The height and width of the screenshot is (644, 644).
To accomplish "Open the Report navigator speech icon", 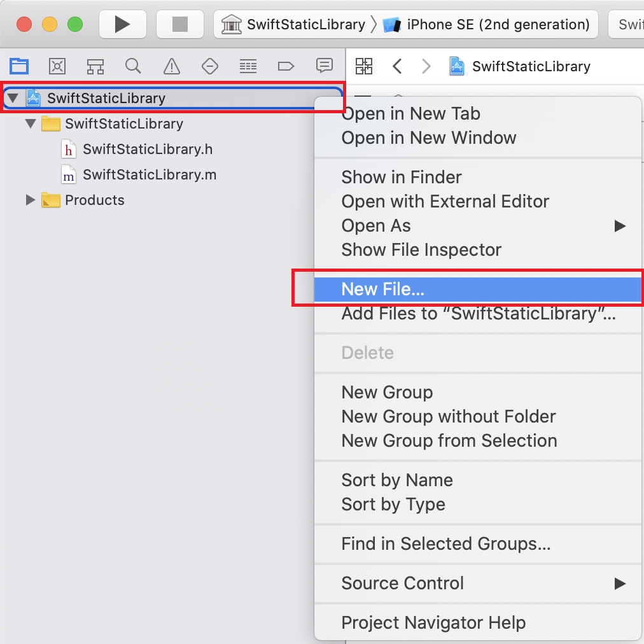I will 325,66.
